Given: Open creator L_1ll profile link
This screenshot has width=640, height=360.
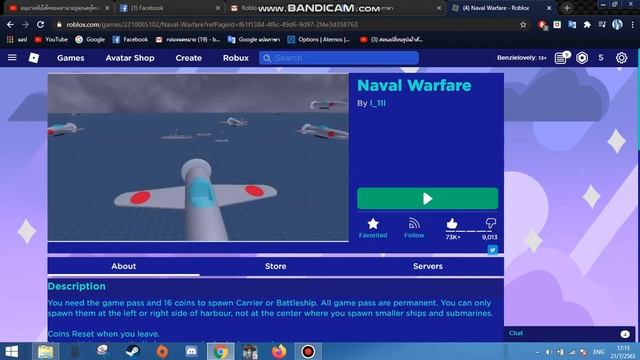Looking at the screenshot, I should tap(378, 103).
